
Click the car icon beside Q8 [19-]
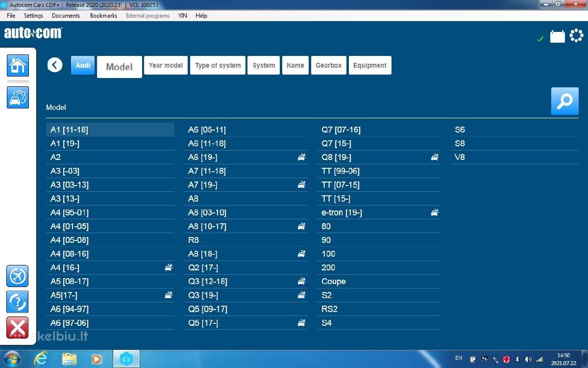point(435,157)
